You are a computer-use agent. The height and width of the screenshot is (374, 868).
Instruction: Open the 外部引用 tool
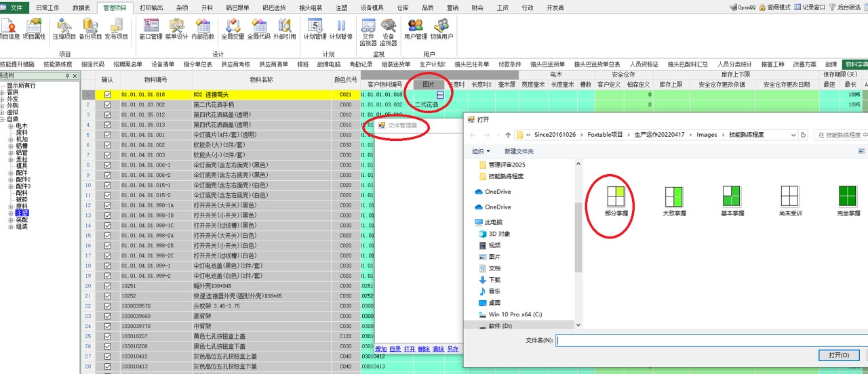[x=285, y=28]
